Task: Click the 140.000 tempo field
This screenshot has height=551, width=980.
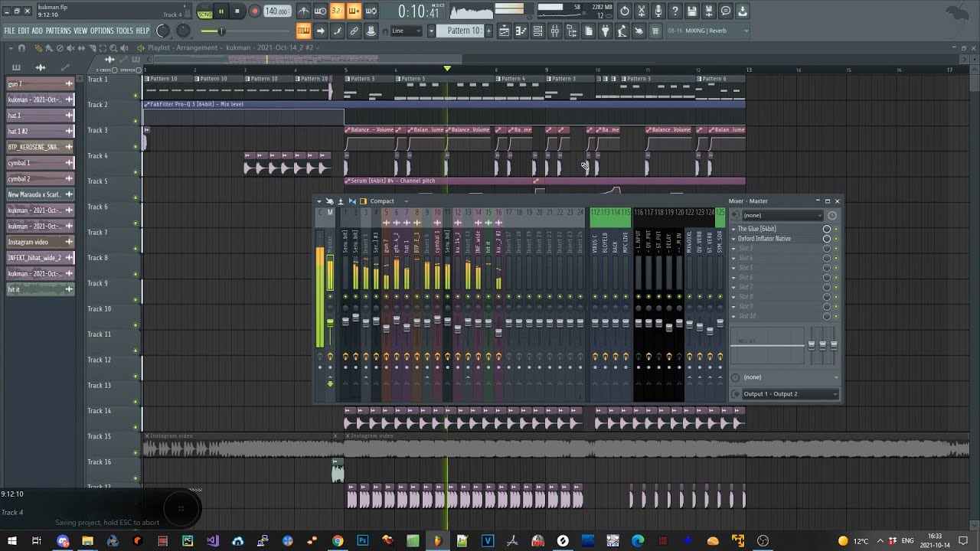Action: click(x=277, y=11)
